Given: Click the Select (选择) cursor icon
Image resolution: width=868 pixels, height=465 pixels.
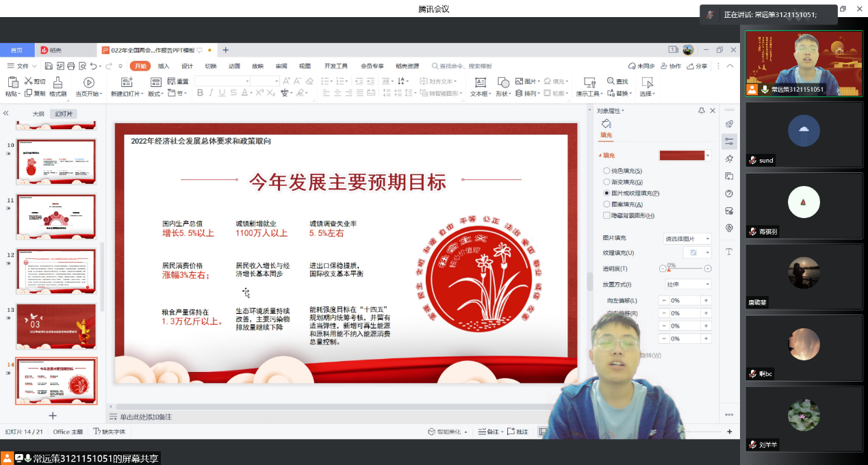Looking at the screenshot, I should tap(648, 83).
